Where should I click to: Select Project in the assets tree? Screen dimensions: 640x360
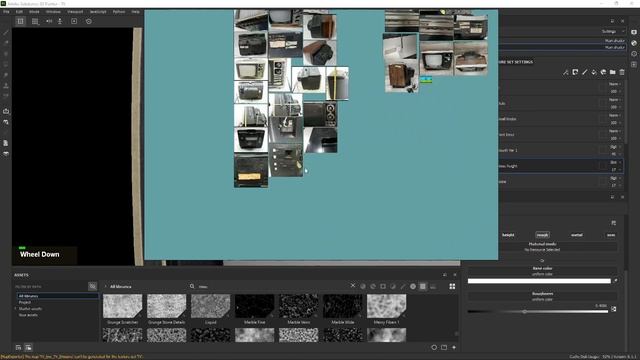click(x=25, y=302)
